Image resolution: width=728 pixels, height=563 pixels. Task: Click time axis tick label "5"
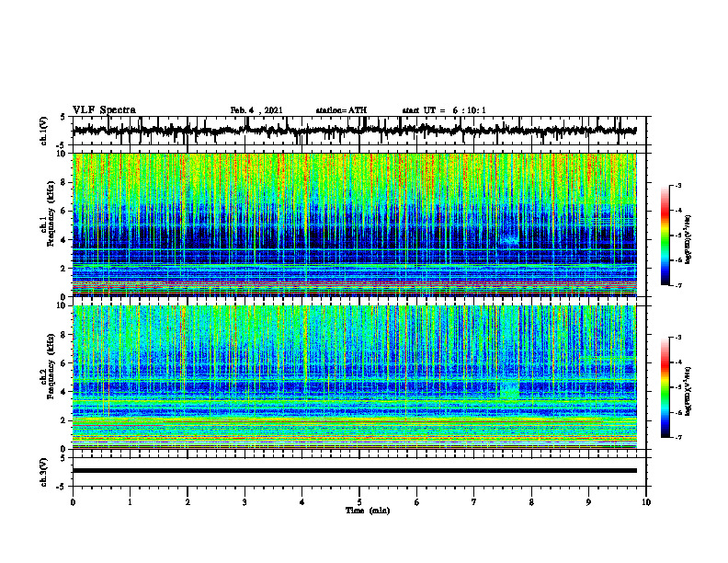click(x=359, y=502)
